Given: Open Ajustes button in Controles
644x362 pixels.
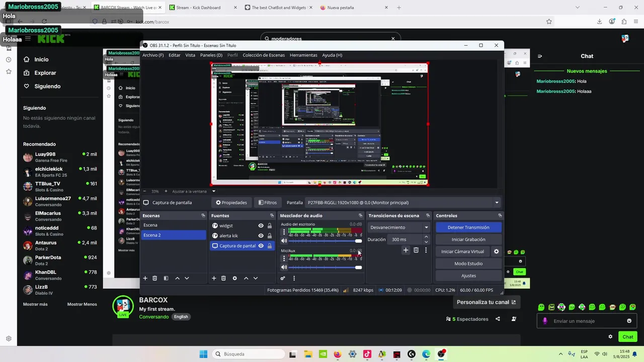Looking at the screenshot, I should 468,276.
